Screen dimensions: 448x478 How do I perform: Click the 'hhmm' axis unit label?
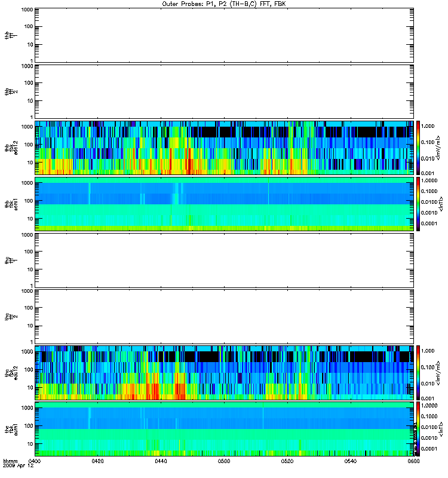tap(10, 461)
